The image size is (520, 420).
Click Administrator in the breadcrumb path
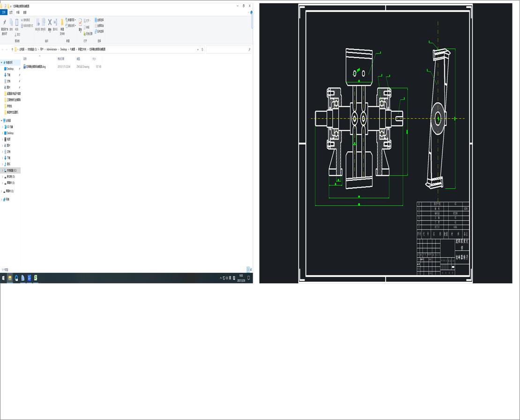point(52,49)
